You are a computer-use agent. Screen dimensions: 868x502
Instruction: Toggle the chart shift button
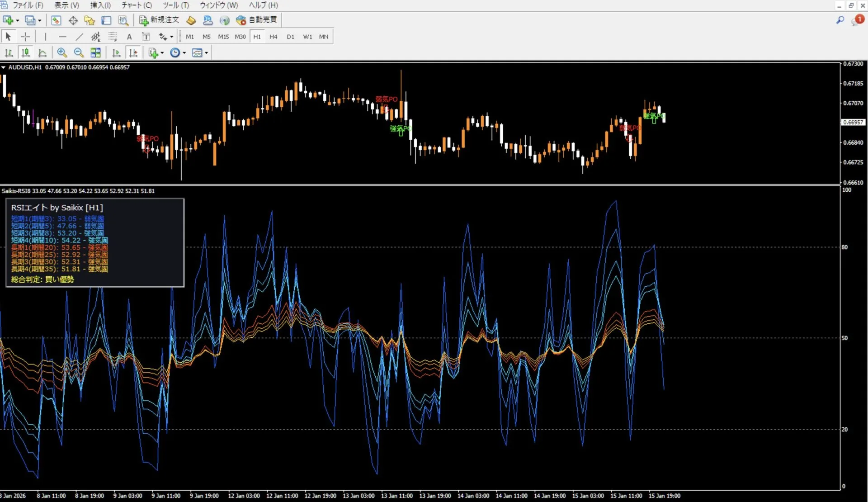[133, 53]
